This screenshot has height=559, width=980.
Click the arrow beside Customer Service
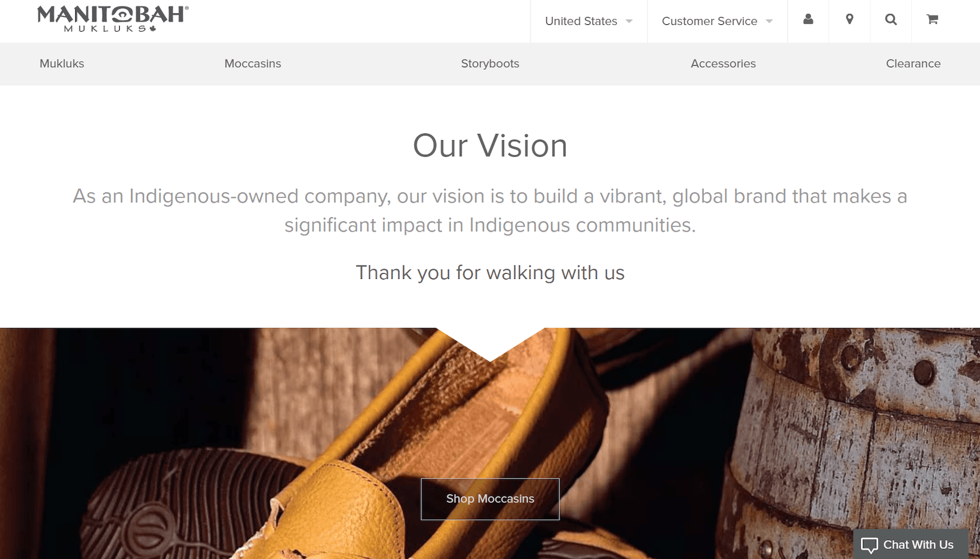(x=769, y=21)
